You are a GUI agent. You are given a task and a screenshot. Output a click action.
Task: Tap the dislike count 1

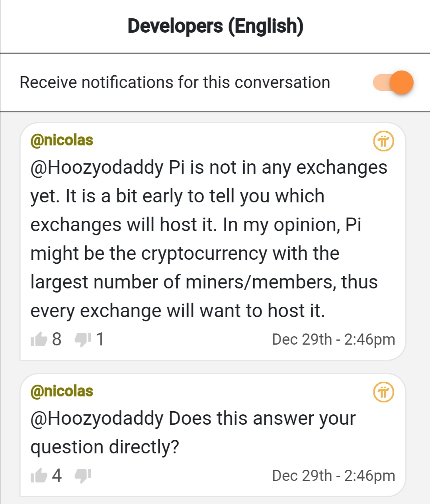click(100, 339)
